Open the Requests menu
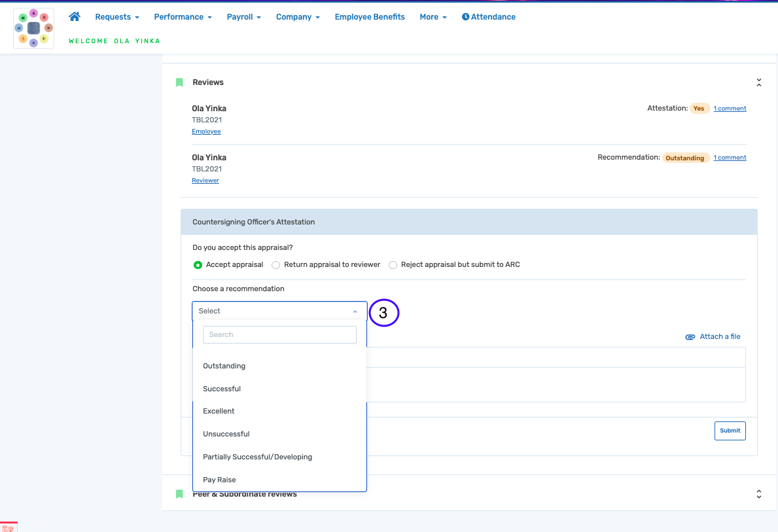The image size is (778, 532). pos(116,17)
